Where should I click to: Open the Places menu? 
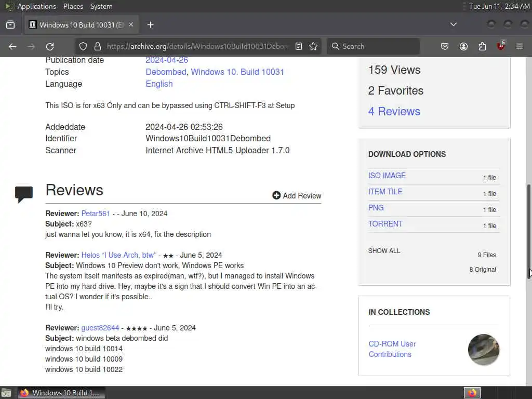[x=73, y=6]
